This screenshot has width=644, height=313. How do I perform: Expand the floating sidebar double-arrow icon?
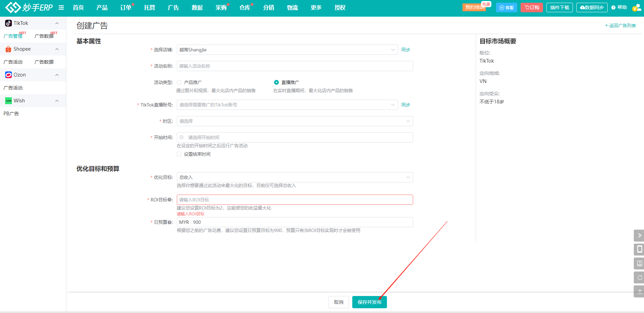coord(639,235)
